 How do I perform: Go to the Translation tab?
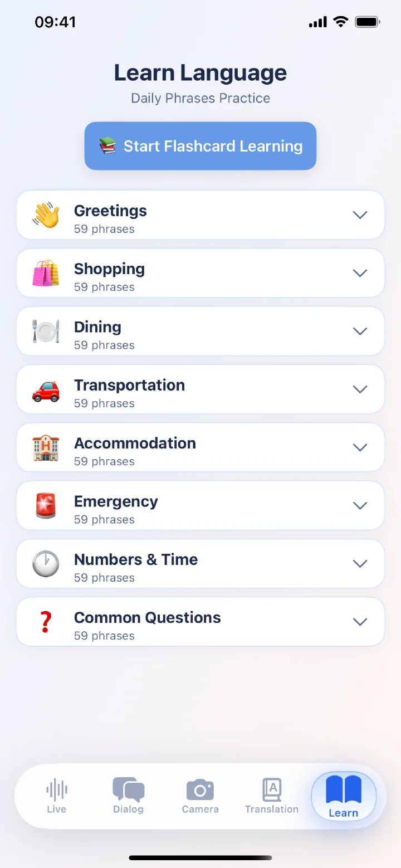(272, 796)
